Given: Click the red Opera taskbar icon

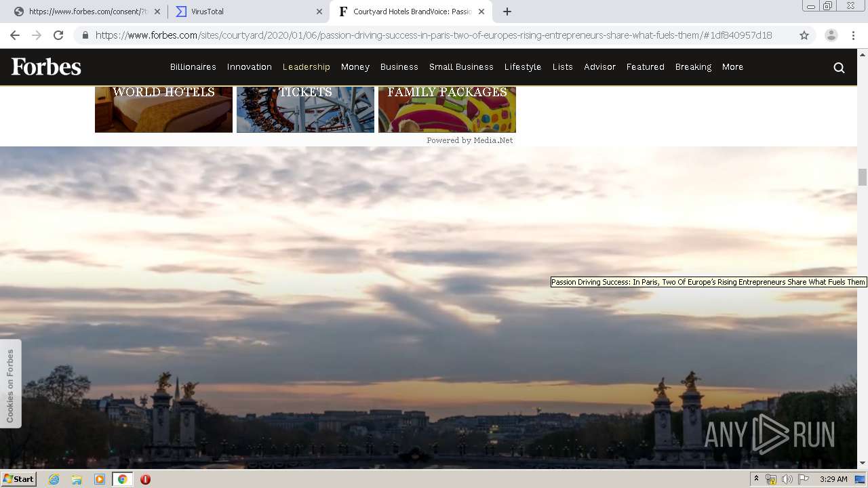Looking at the screenshot, I should pyautogui.click(x=145, y=479).
